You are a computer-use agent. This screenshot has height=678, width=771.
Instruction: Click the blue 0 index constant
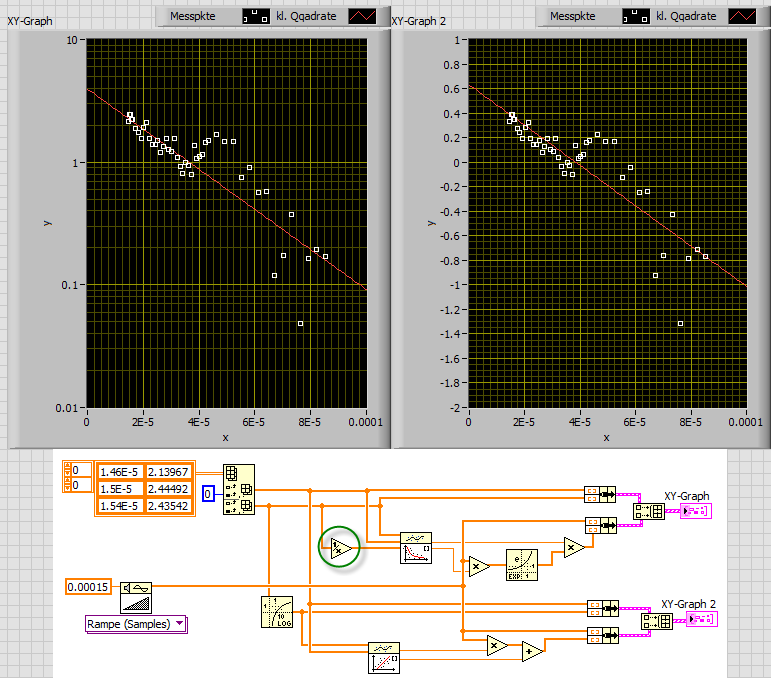pos(208,494)
